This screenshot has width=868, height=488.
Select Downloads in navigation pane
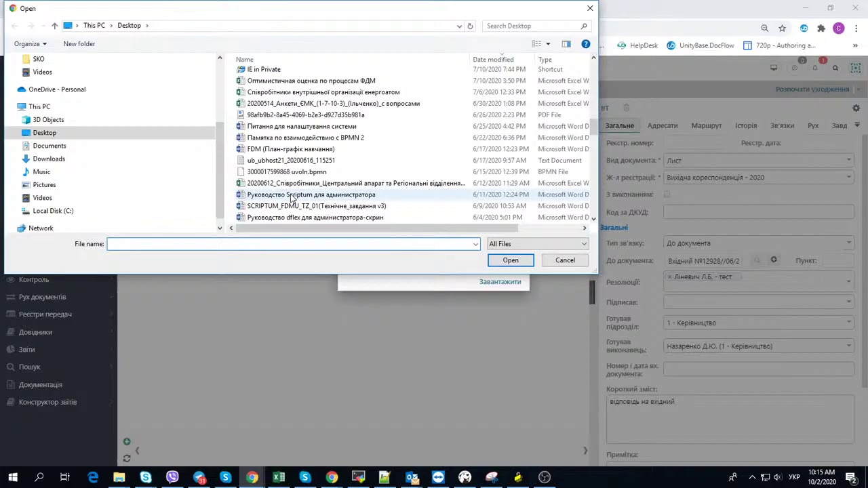[49, 159]
